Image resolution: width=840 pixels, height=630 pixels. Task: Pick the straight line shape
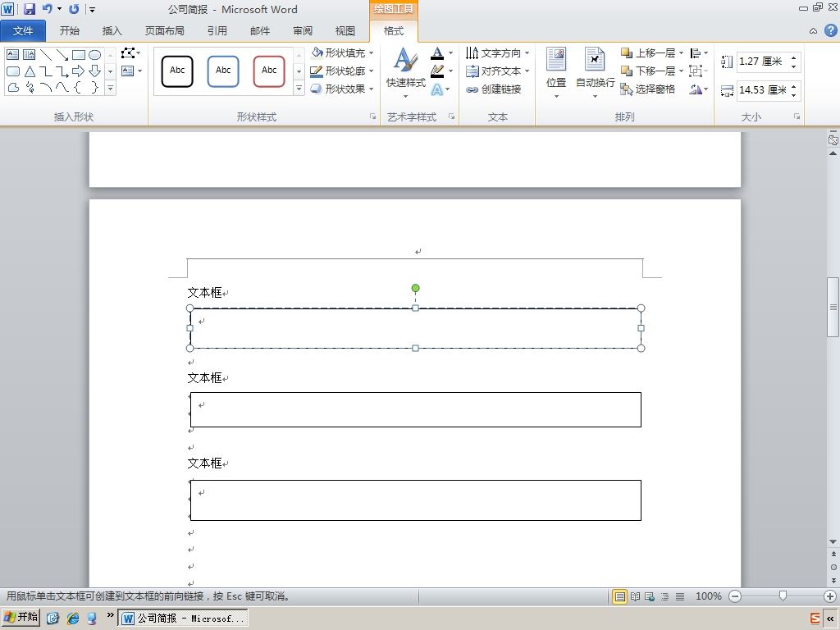[x=46, y=55]
